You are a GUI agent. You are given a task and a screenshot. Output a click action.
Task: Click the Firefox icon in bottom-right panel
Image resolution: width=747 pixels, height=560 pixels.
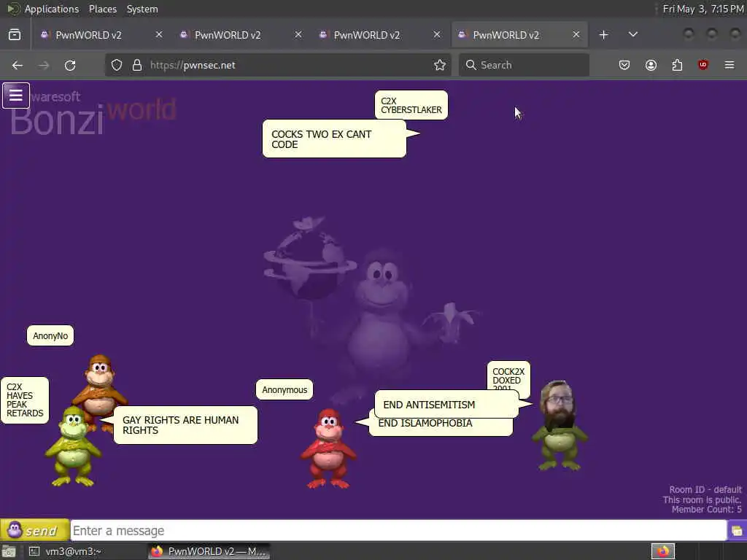pos(662,551)
